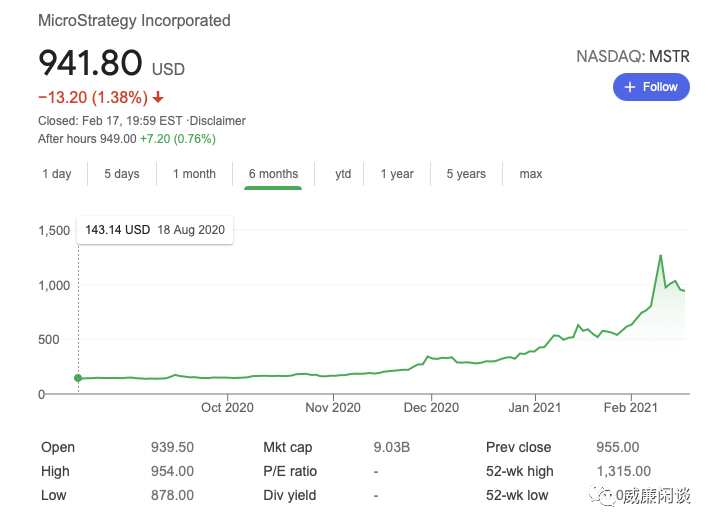Open the 5 years chart tab
Viewport: 713px width, 527px height.
[x=466, y=174]
